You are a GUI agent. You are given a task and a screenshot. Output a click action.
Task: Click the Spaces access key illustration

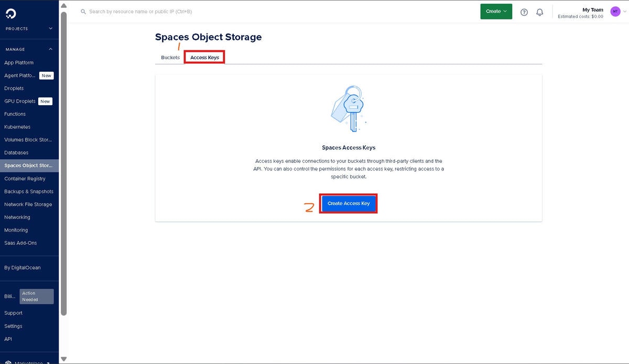tap(348, 109)
